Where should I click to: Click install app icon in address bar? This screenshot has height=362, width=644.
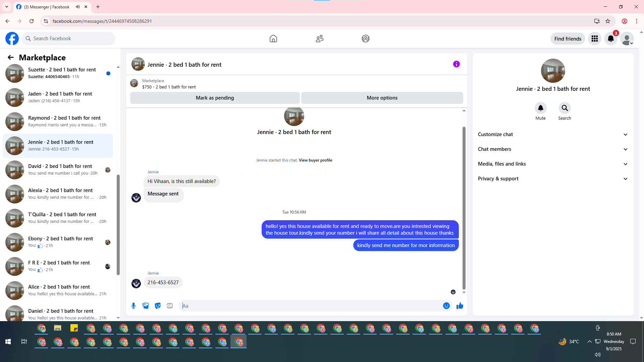click(597, 21)
